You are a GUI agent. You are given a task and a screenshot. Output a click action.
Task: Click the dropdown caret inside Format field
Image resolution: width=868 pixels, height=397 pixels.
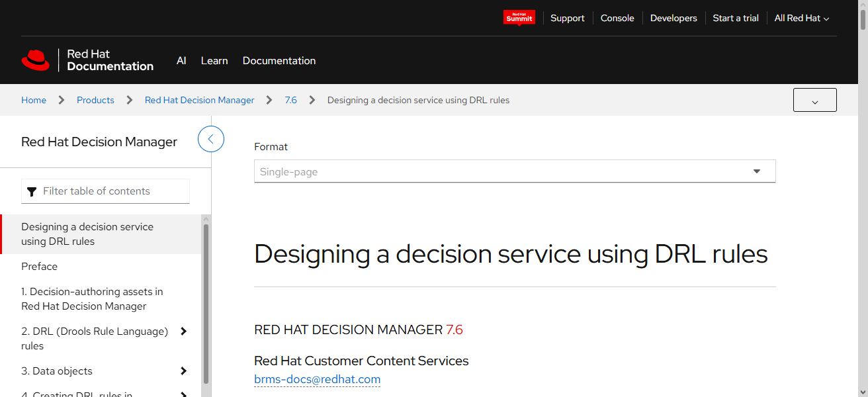756,171
